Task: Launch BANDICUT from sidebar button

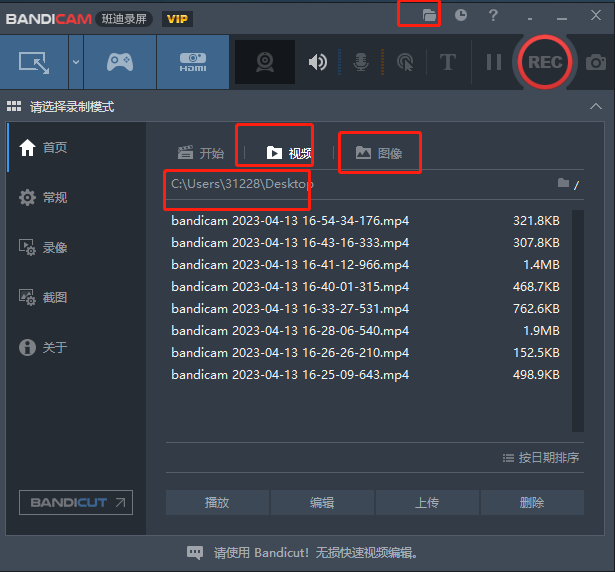Action: tap(76, 502)
